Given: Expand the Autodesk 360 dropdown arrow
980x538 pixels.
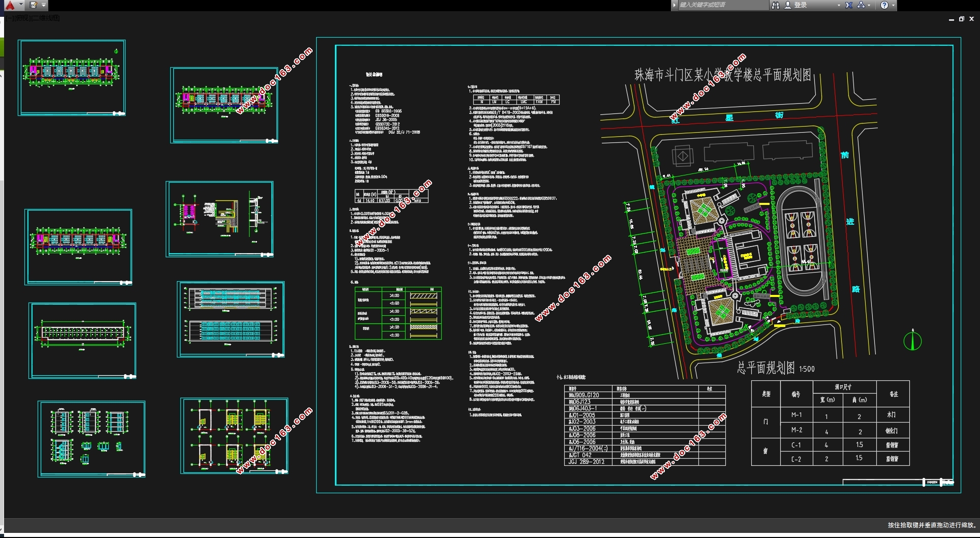Looking at the screenshot, I should click(x=869, y=5).
